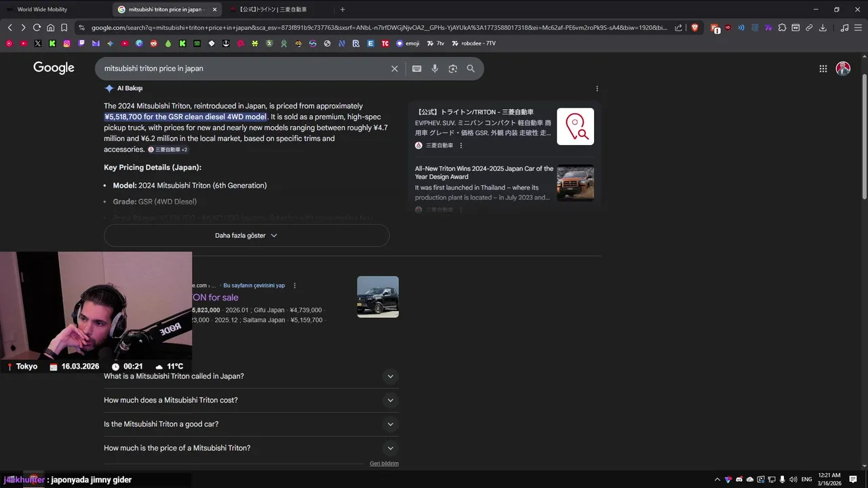Bookmark this page with the bookmark icon
Image resolution: width=868 pixels, height=488 pixels.
64,28
